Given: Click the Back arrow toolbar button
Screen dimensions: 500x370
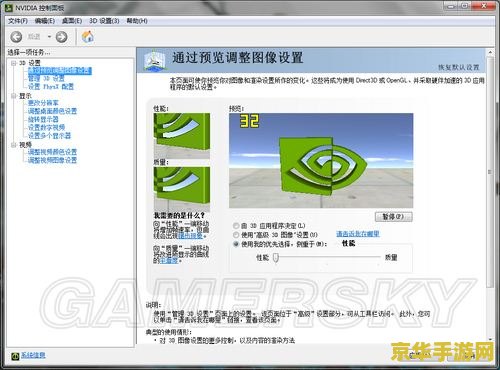Looking at the screenshot, I should [16, 37].
